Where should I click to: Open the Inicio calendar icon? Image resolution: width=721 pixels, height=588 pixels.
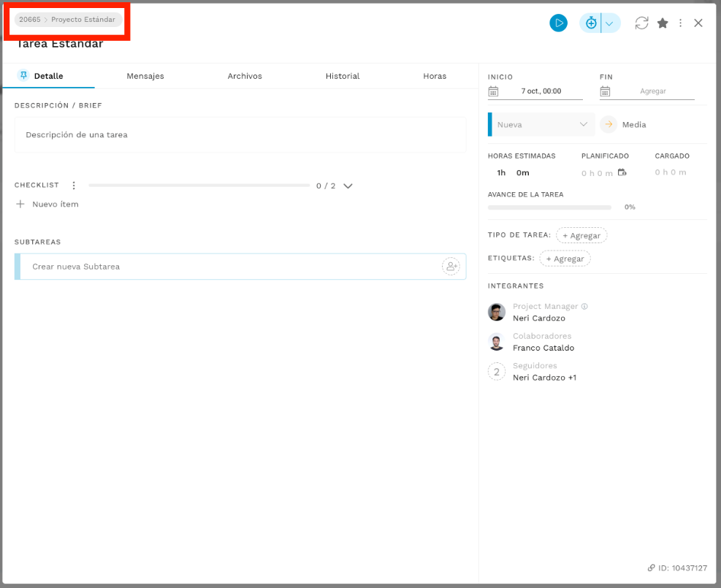493,91
